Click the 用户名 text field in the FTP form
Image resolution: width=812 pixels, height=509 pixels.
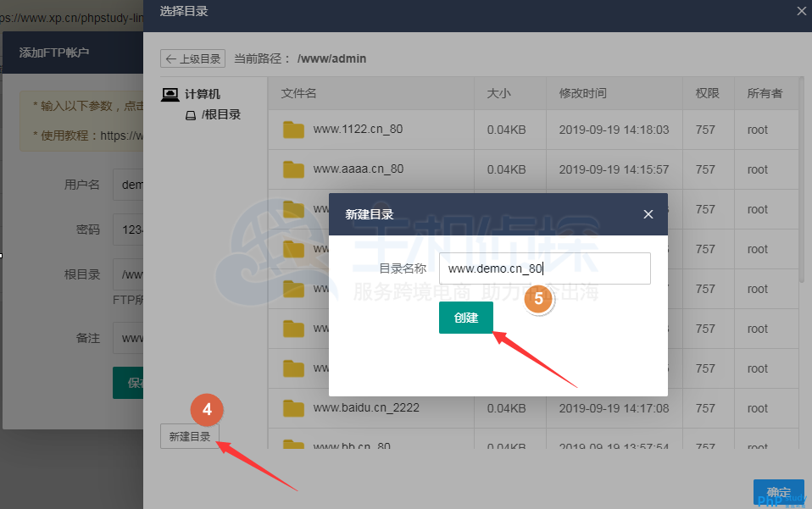coord(131,185)
